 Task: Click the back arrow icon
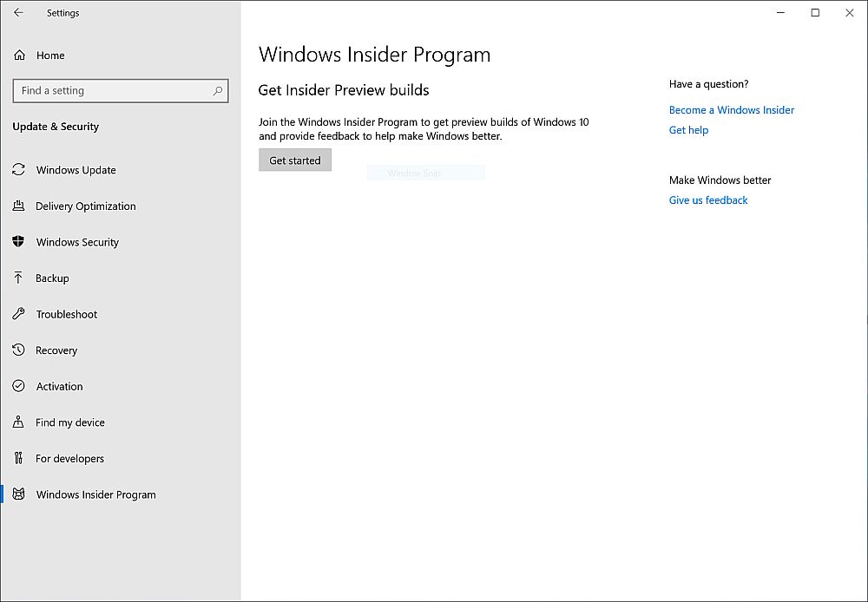[x=18, y=12]
